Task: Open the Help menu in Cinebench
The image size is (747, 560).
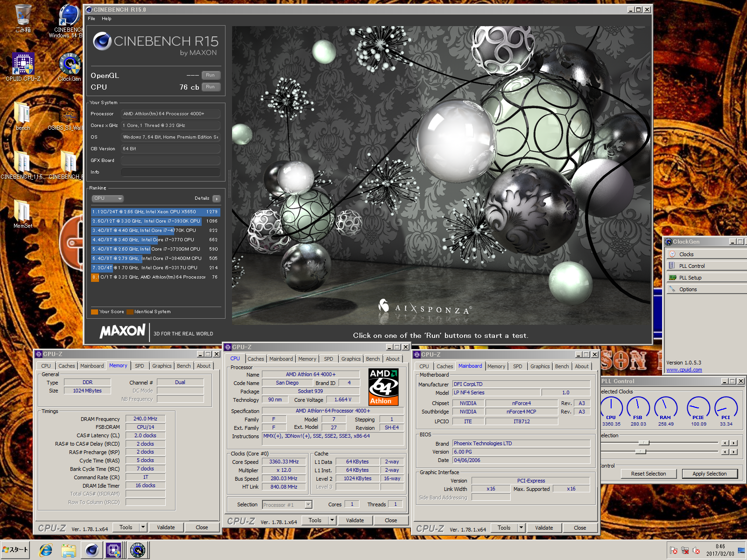Action: [x=106, y=19]
